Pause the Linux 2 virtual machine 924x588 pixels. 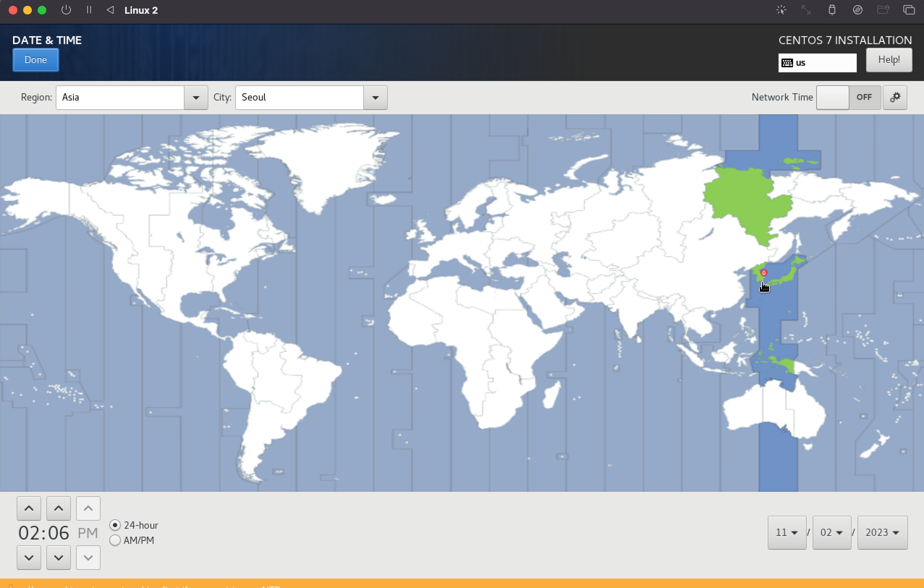point(89,10)
